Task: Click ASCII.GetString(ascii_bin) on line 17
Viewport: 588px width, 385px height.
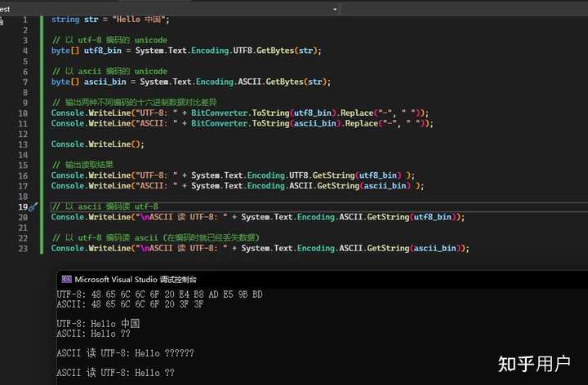Action: point(350,186)
